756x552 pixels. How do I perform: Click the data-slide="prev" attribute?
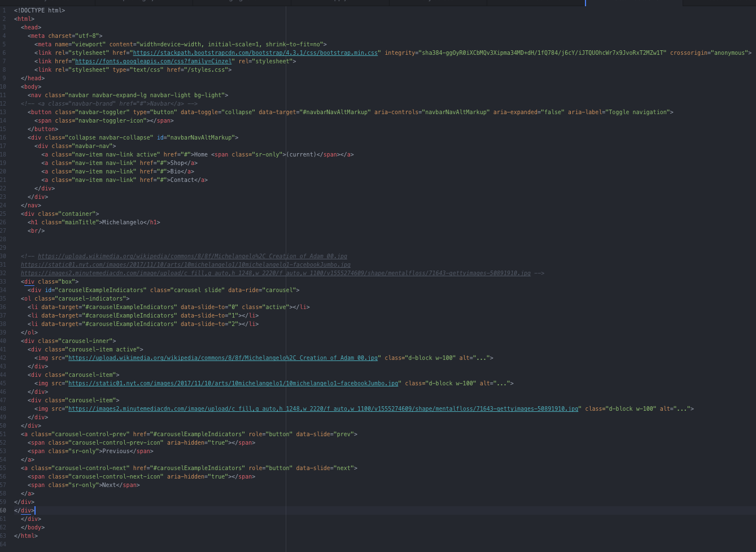point(325,434)
